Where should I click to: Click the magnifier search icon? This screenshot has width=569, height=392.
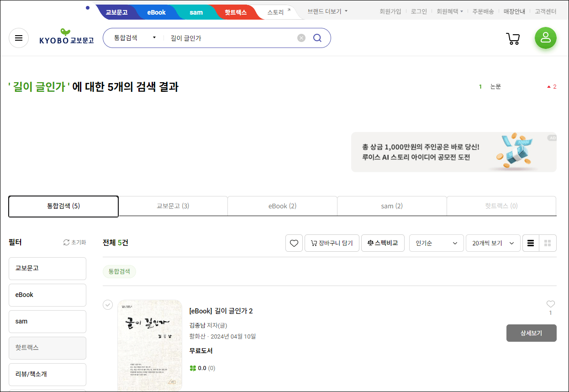317,38
